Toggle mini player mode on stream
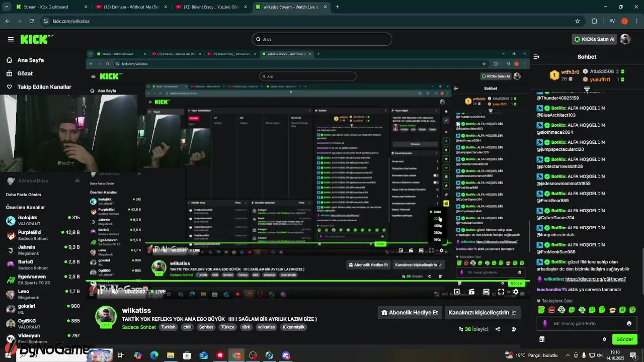This screenshot has width=644, height=362. click(x=457, y=292)
